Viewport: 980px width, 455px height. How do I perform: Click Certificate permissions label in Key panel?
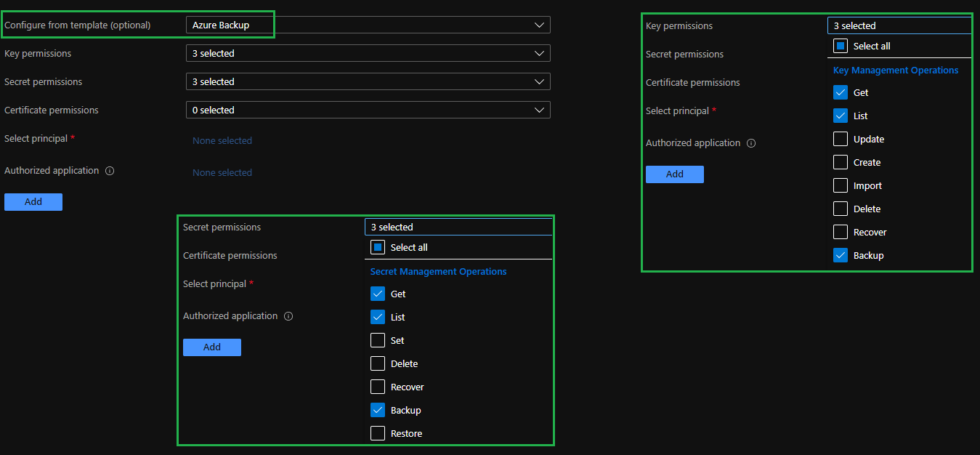(x=693, y=82)
